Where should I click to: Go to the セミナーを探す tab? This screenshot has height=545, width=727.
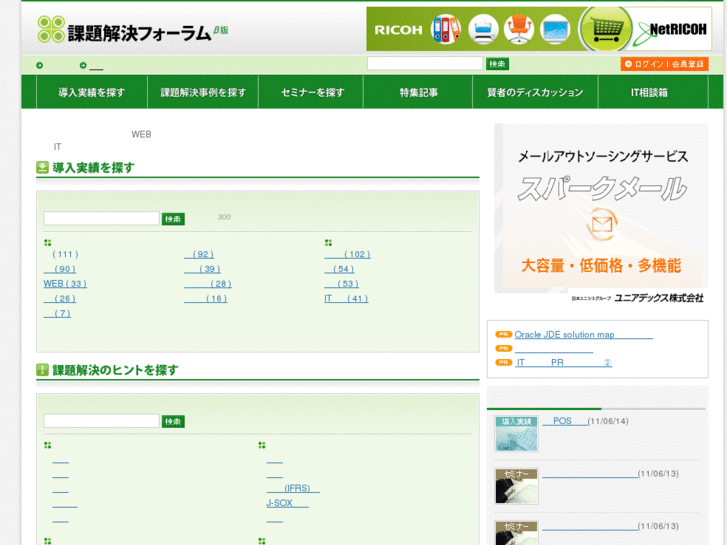312,93
